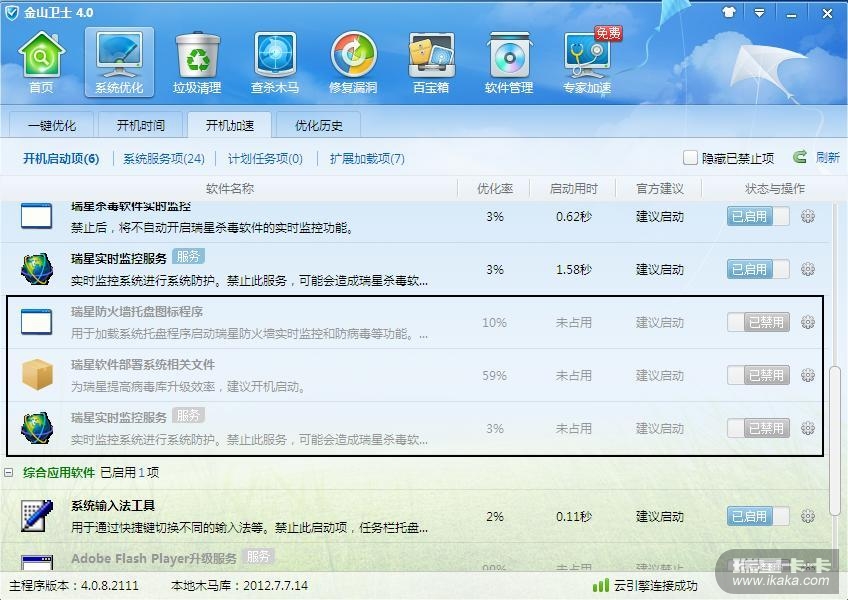Click the 软件名称 column header

pyautogui.click(x=230, y=189)
